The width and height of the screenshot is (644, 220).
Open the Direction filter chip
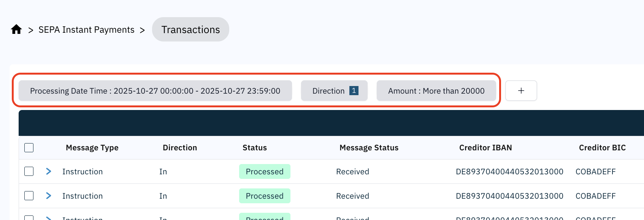(x=328, y=91)
